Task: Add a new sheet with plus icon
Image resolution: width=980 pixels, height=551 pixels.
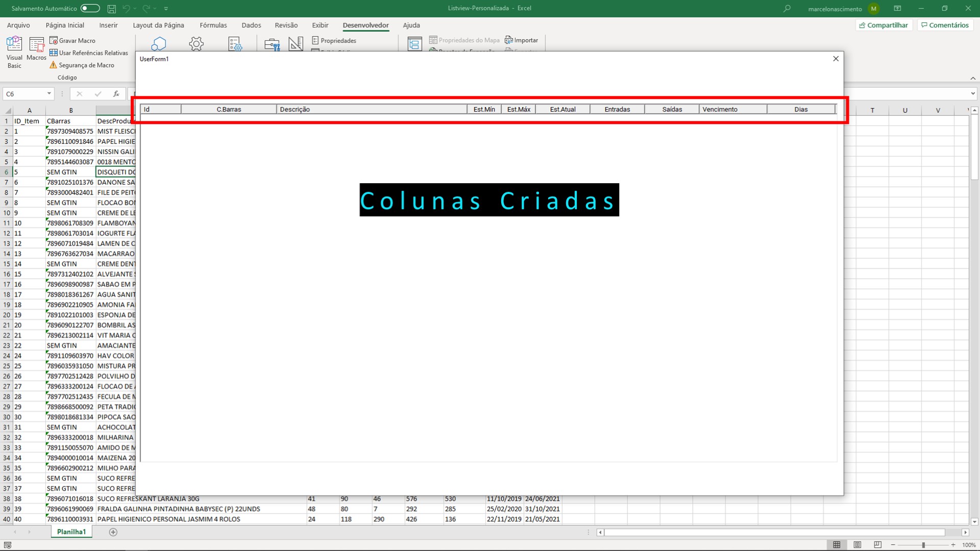Action: [113, 532]
